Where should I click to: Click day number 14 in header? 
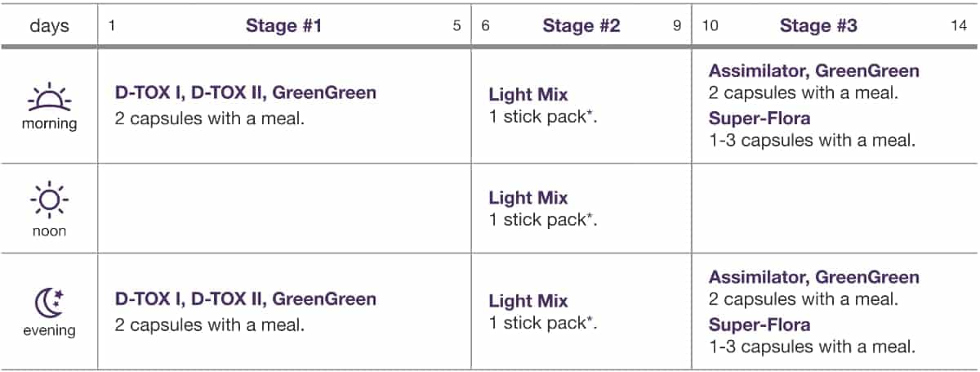[959, 26]
